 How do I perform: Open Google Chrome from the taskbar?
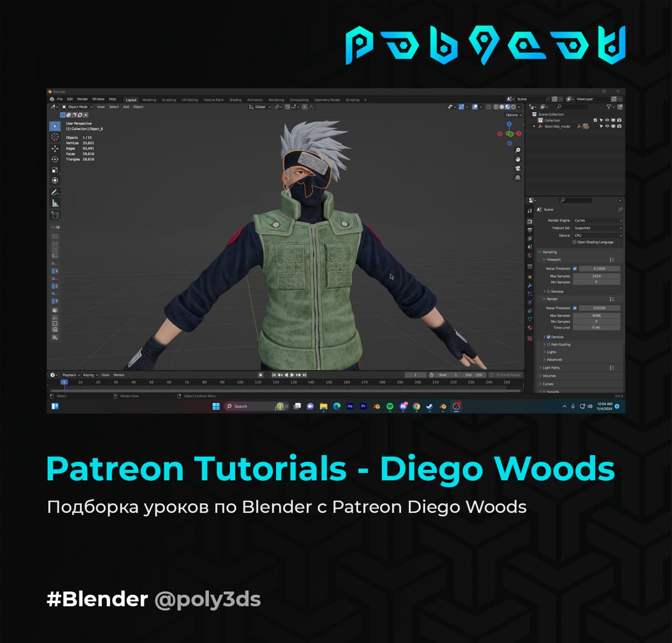pyautogui.click(x=416, y=406)
